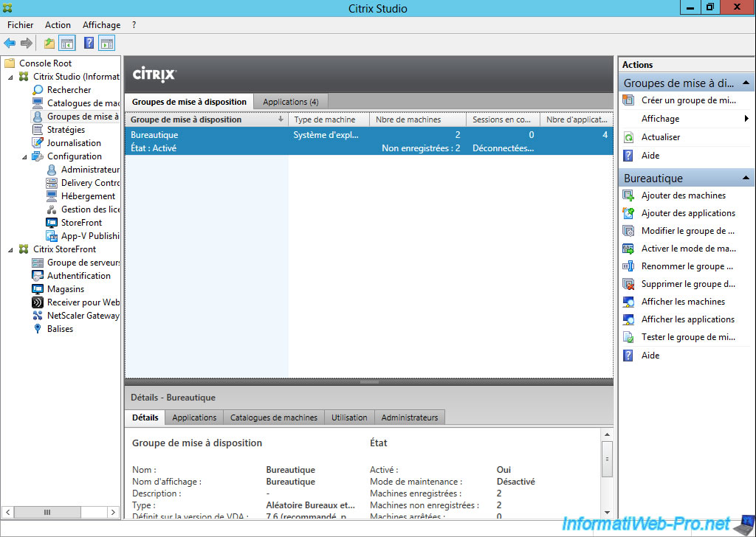The image size is (756, 537).
Task: Select the Console Root tree item
Action: [x=45, y=63]
